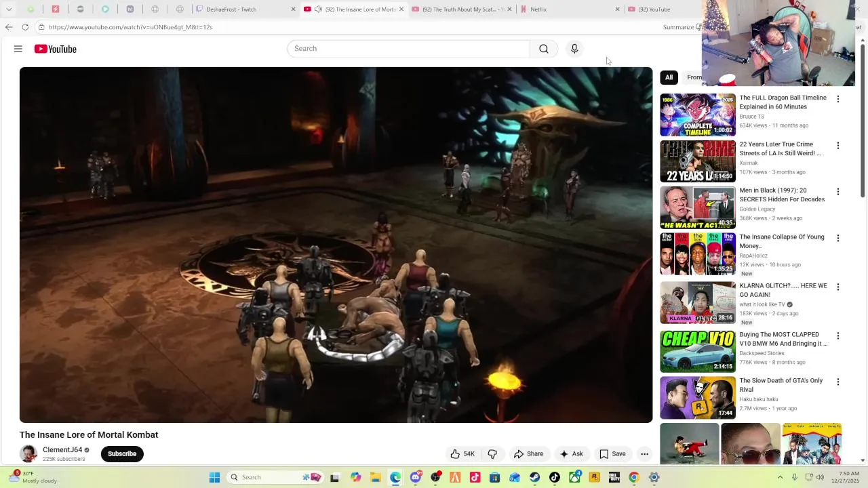Click Backspeed Stories channel name

(762, 353)
